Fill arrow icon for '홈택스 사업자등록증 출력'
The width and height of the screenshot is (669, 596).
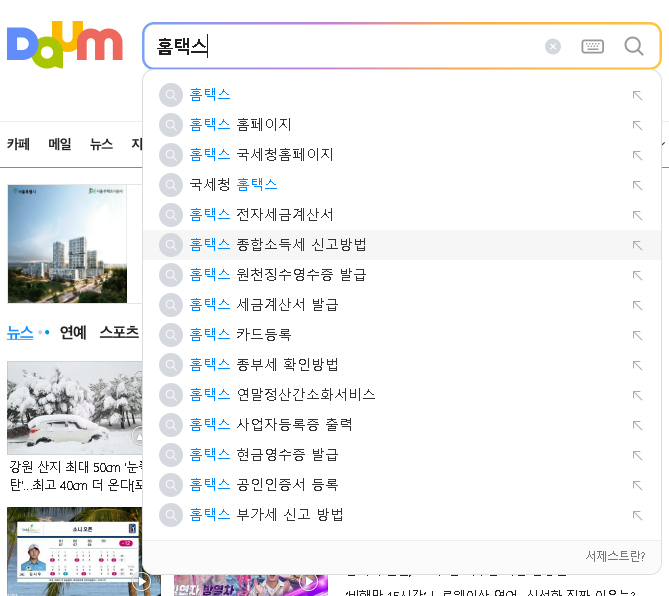click(x=637, y=425)
